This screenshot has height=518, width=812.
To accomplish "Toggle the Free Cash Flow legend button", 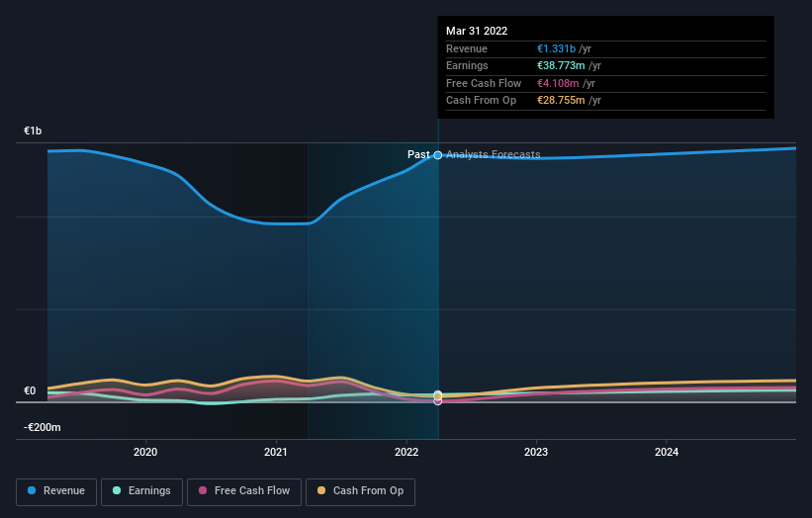I will point(244,491).
